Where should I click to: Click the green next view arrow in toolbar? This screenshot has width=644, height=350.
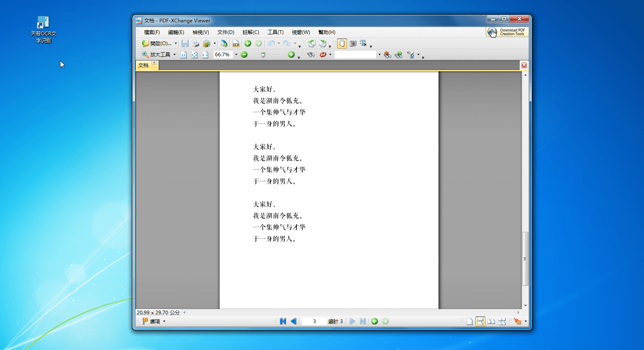click(258, 43)
